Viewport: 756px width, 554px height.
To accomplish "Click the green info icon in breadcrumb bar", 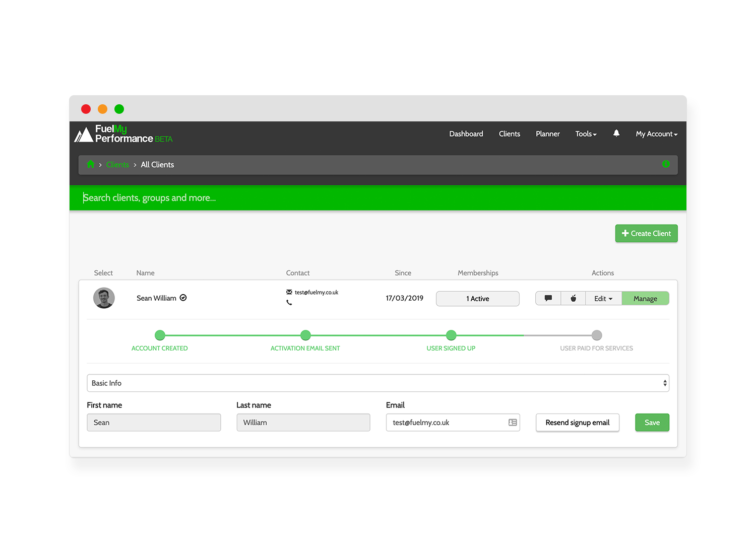I will [x=666, y=164].
